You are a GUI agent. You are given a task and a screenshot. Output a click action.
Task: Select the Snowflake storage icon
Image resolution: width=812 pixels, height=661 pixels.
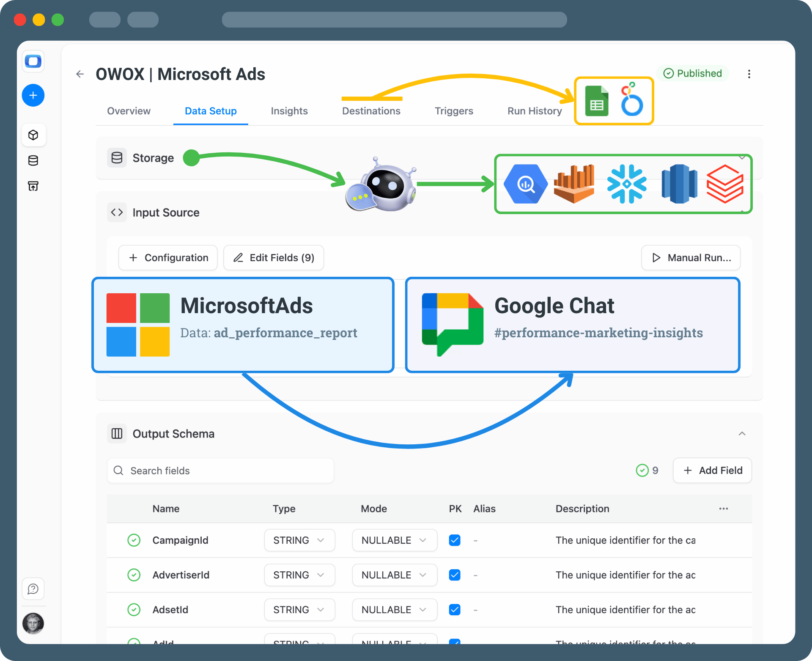pyautogui.click(x=626, y=184)
